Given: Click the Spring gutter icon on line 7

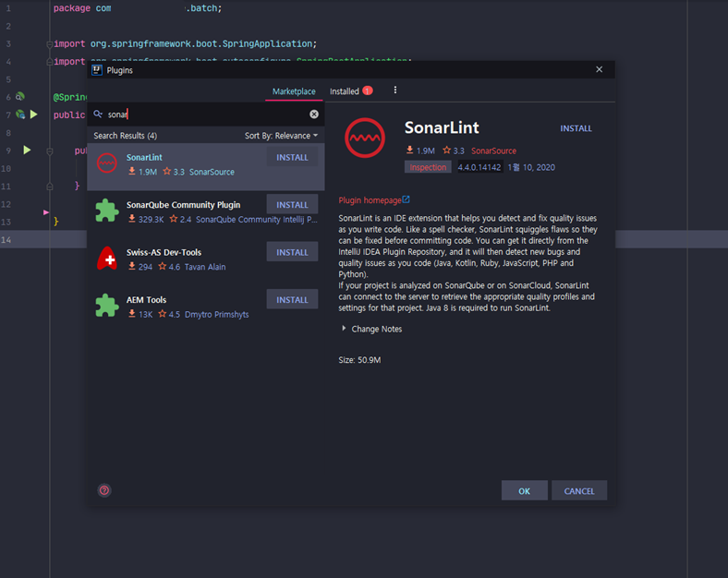Looking at the screenshot, I should click(x=20, y=114).
